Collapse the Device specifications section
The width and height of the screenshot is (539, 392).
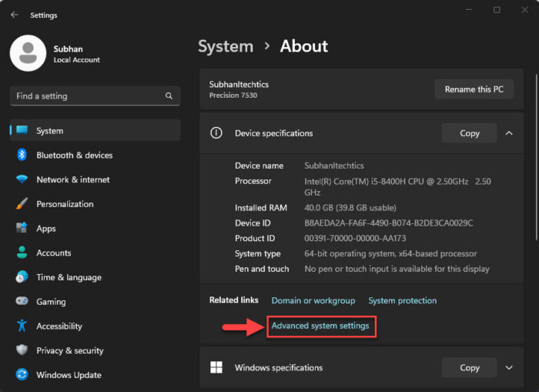(x=509, y=133)
